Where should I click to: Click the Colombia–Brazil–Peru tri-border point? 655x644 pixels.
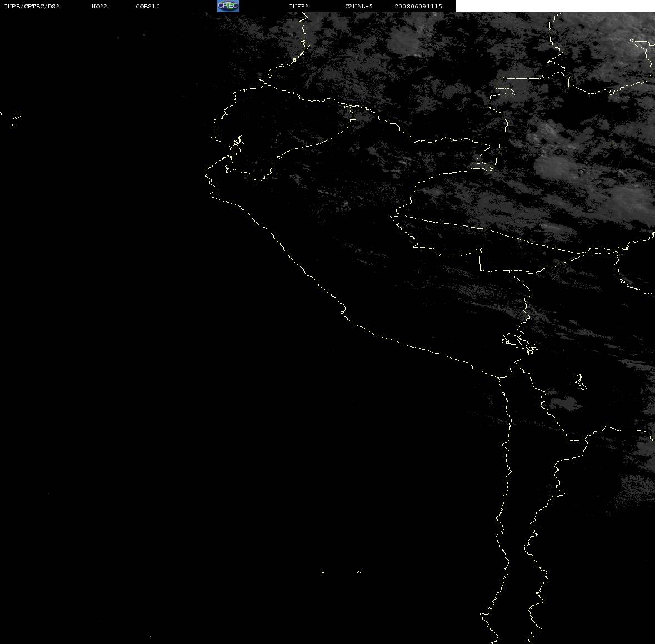click(x=493, y=169)
